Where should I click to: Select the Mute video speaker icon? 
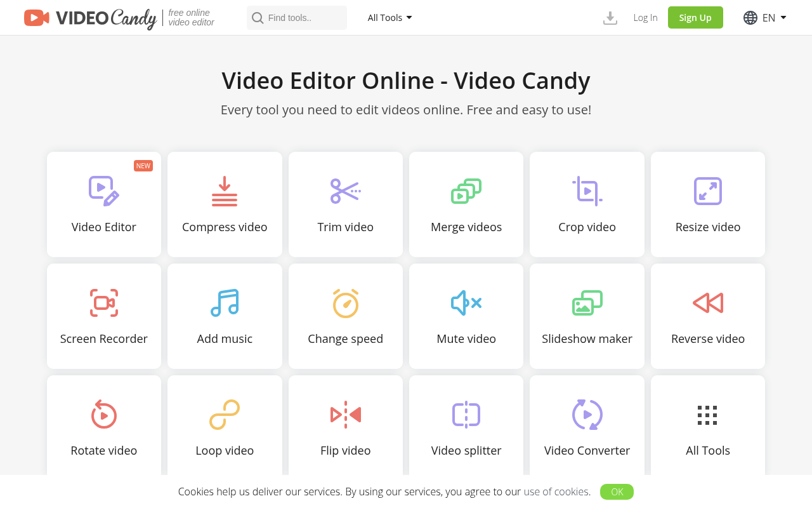pyautogui.click(x=466, y=302)
